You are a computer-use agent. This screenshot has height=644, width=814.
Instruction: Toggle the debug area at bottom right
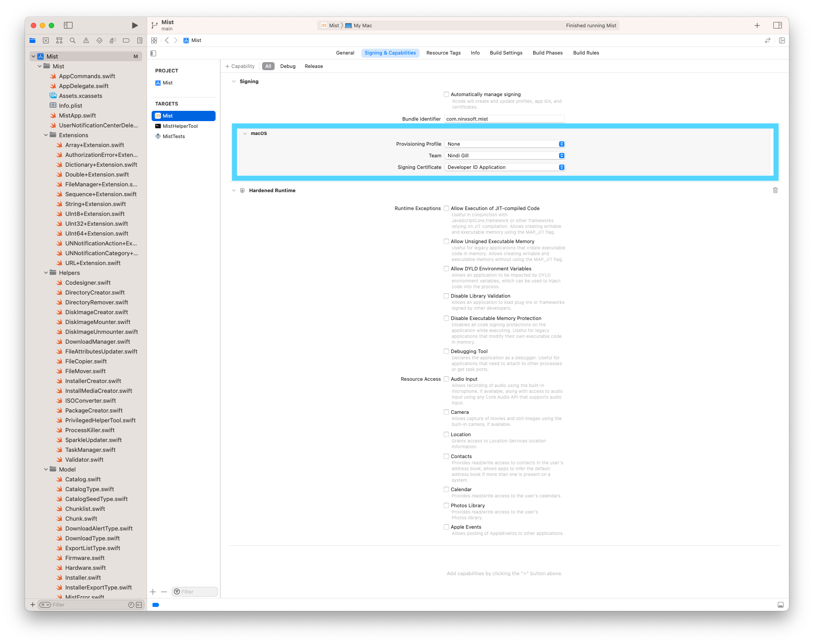click(780, 605)
